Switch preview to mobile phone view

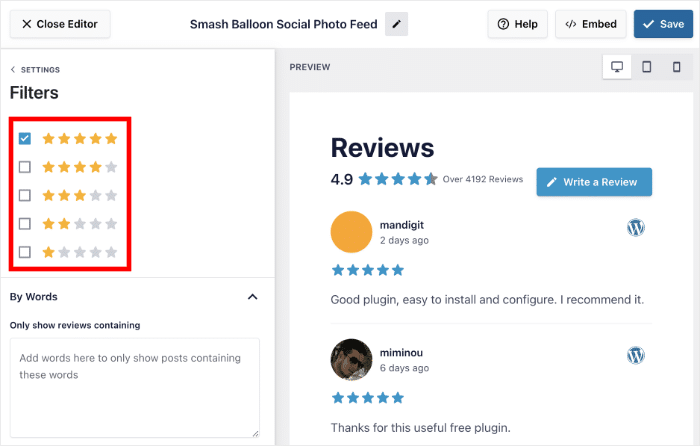(x=676, y=67)
